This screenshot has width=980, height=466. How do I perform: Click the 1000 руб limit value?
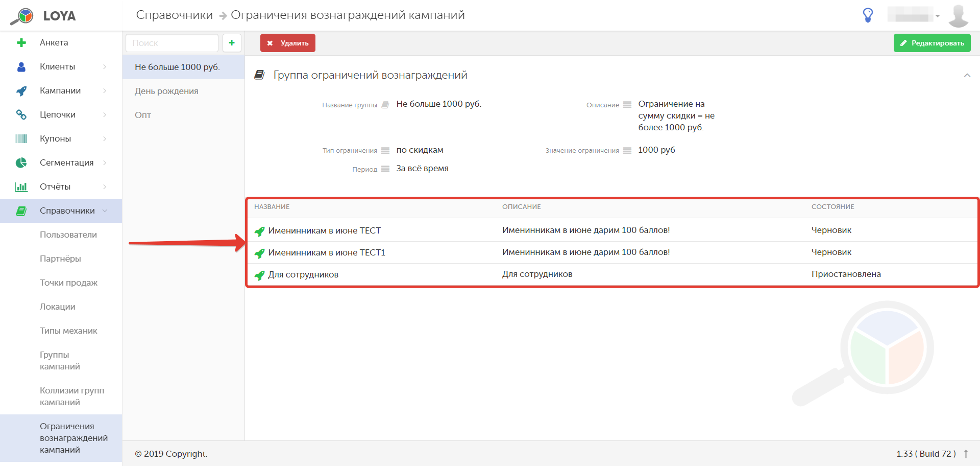656,150
